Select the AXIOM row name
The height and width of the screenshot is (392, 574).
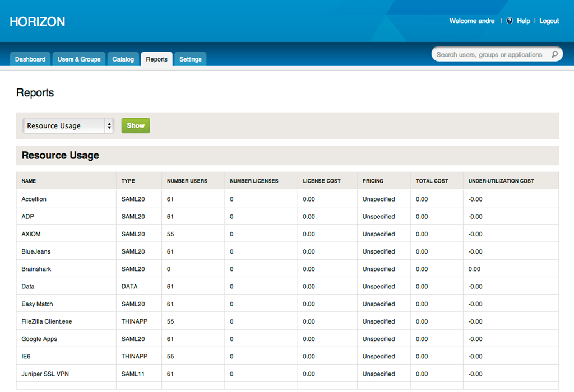31,235
